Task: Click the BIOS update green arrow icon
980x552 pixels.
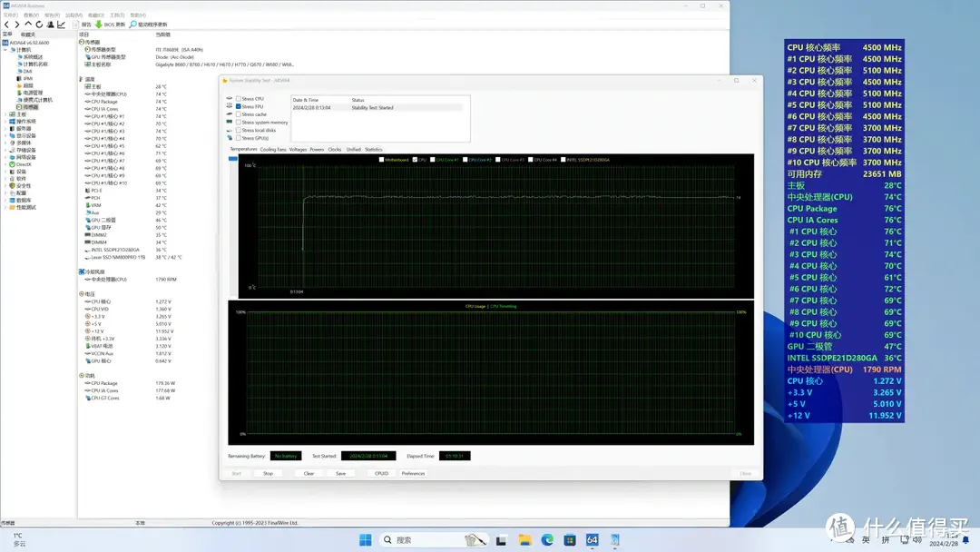Action: 99,25
